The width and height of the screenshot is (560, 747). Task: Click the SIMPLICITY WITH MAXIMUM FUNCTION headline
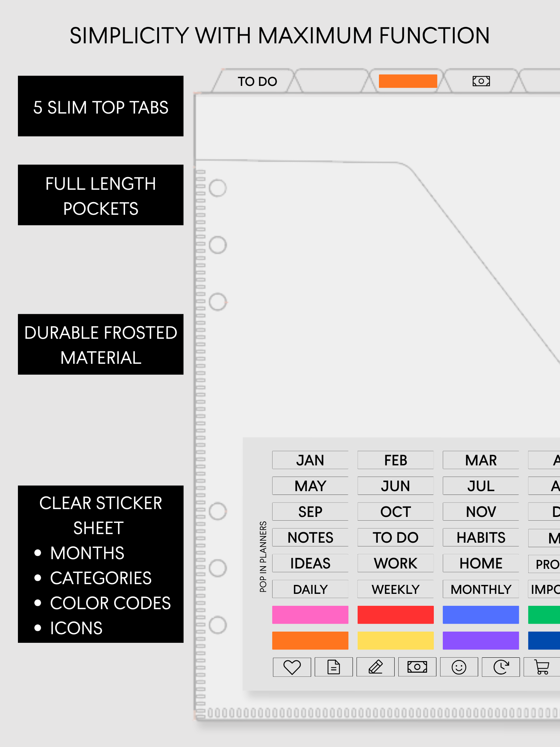(x=280, y=35)
